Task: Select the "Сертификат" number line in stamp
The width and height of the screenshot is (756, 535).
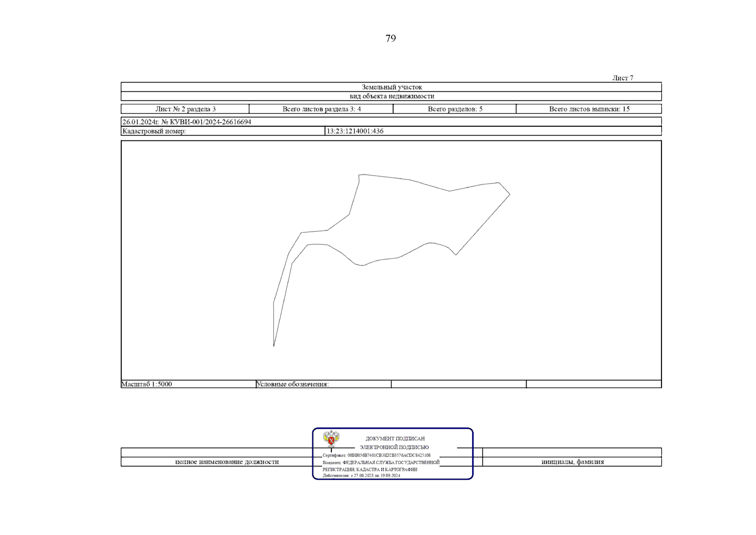Action: 376,455
